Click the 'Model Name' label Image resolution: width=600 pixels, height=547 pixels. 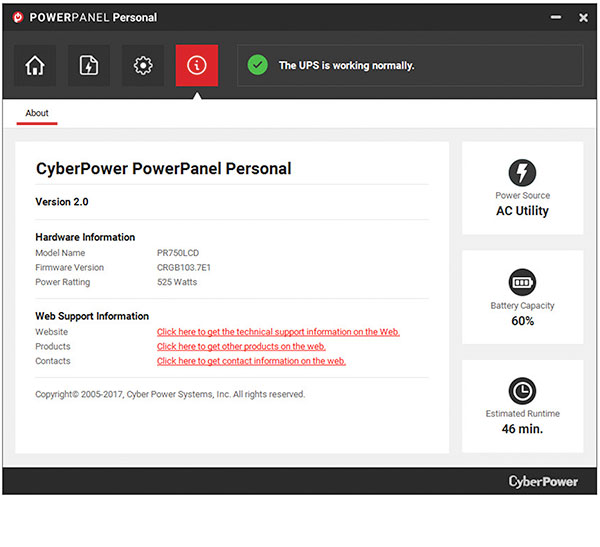click(x=60, y=253)
